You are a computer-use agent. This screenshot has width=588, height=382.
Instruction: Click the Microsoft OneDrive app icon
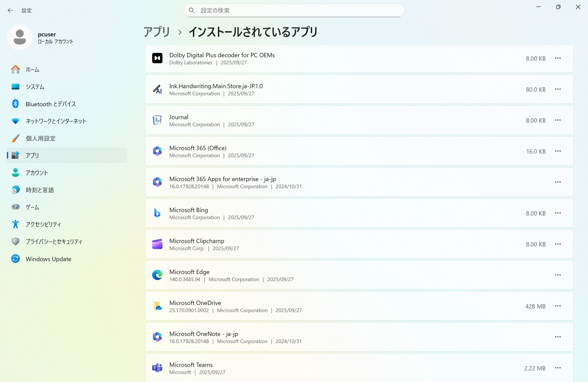click(x=157, y=306)
